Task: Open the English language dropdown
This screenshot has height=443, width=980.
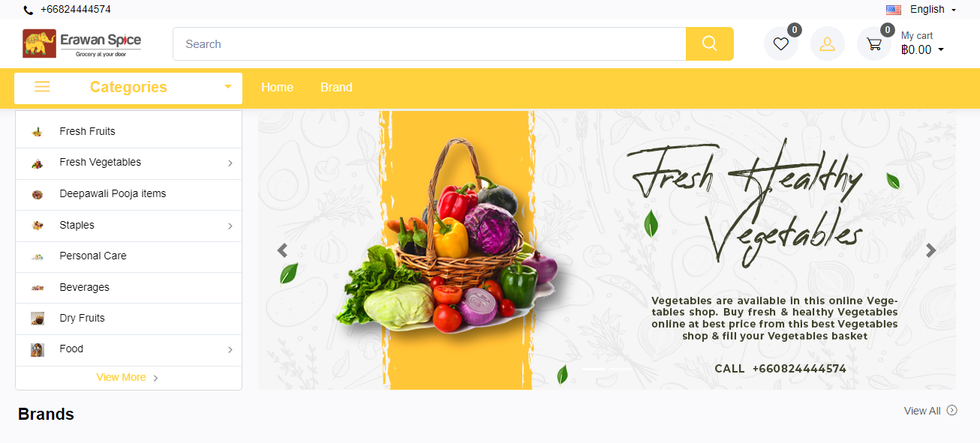Action: click(921, 10)
